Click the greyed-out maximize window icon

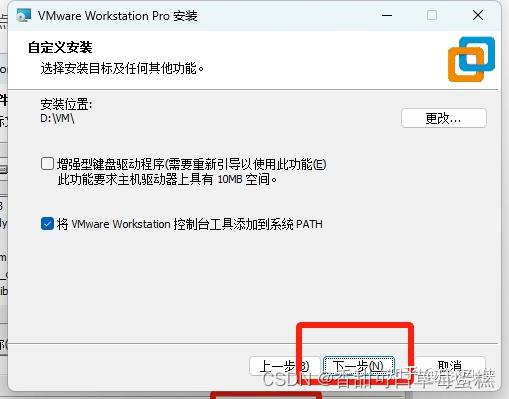[x=432, y=15]
